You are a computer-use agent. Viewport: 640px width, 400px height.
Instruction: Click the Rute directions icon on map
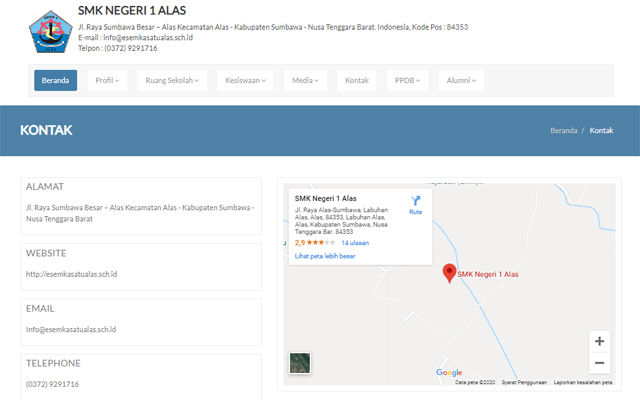[x=415, y=203]
